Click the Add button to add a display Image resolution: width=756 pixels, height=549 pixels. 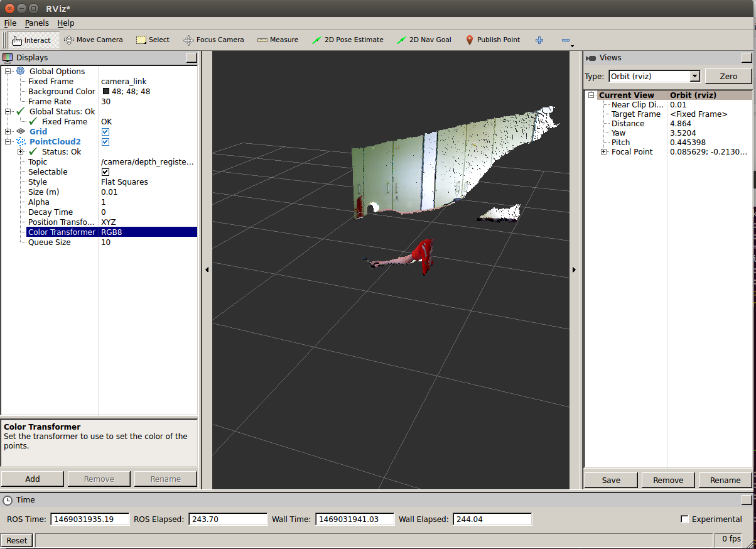coord(32,478)
